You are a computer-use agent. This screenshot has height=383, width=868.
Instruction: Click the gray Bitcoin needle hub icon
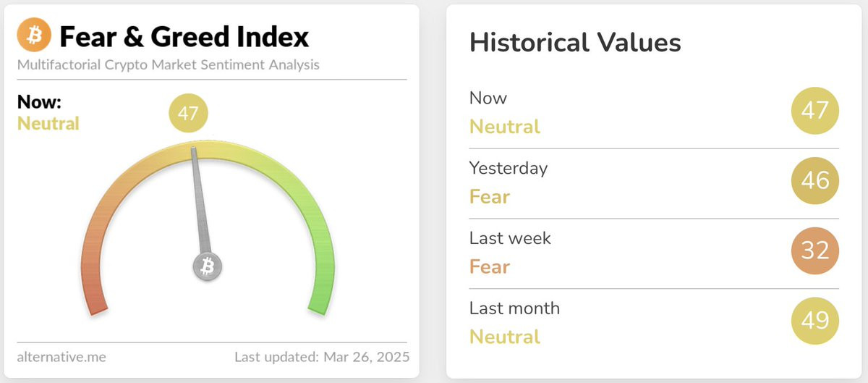[207, 267]
